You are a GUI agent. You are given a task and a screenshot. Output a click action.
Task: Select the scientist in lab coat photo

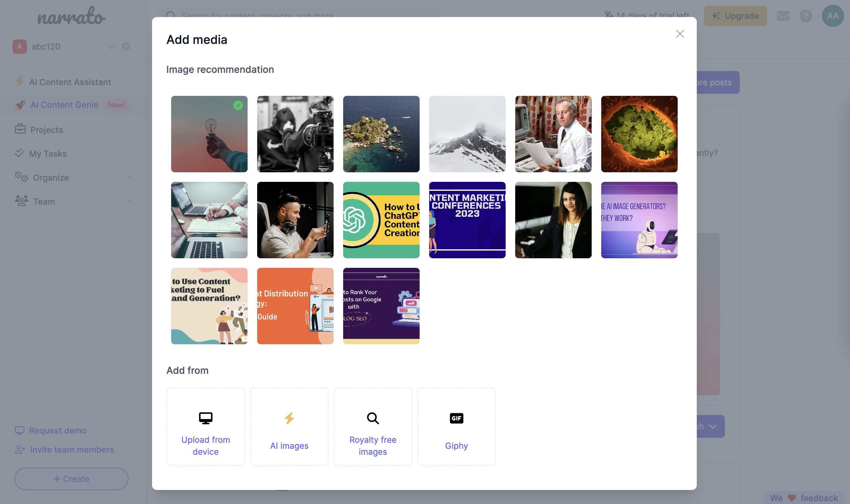553,134
